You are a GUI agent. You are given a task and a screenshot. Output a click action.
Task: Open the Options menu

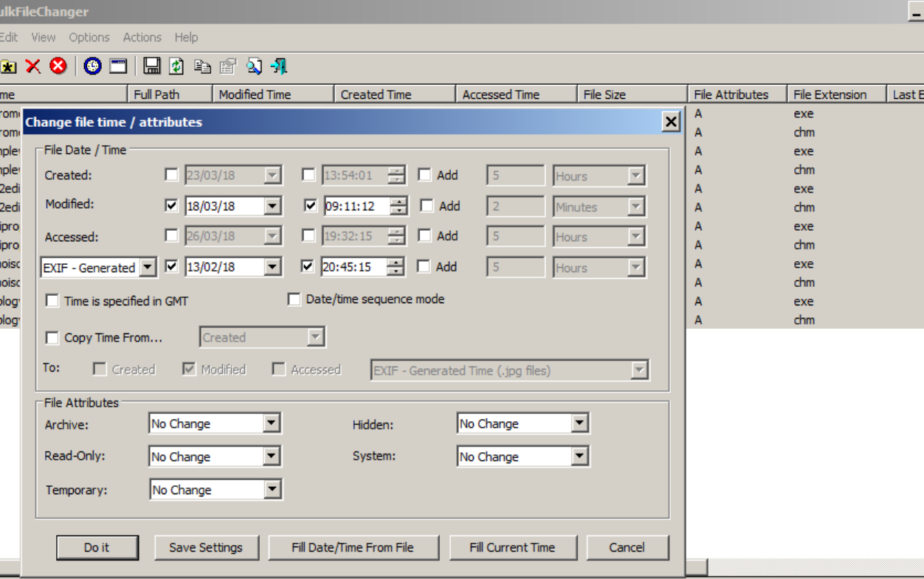(89, 37)
